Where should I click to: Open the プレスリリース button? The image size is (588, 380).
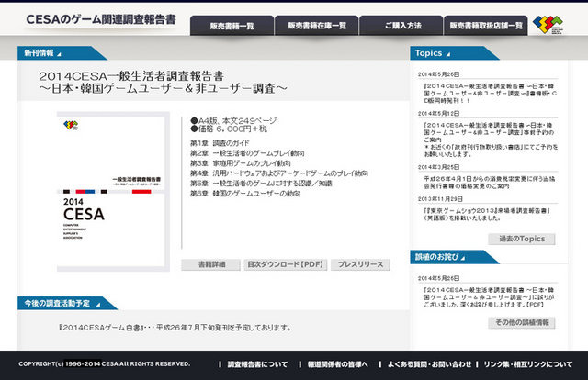point(359,264)
